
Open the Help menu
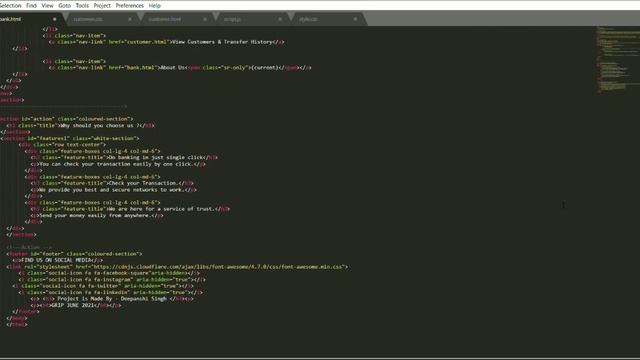(x=154, y=6)
